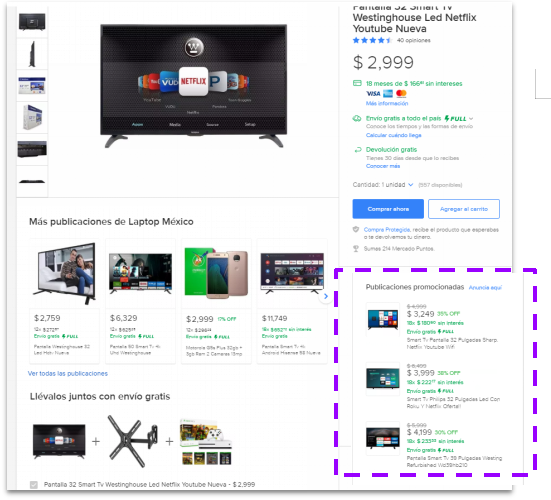The height and width of the screenshot is (500, 551).
Task: Open Calcular cuándo llega link
Action: [394, 135]
